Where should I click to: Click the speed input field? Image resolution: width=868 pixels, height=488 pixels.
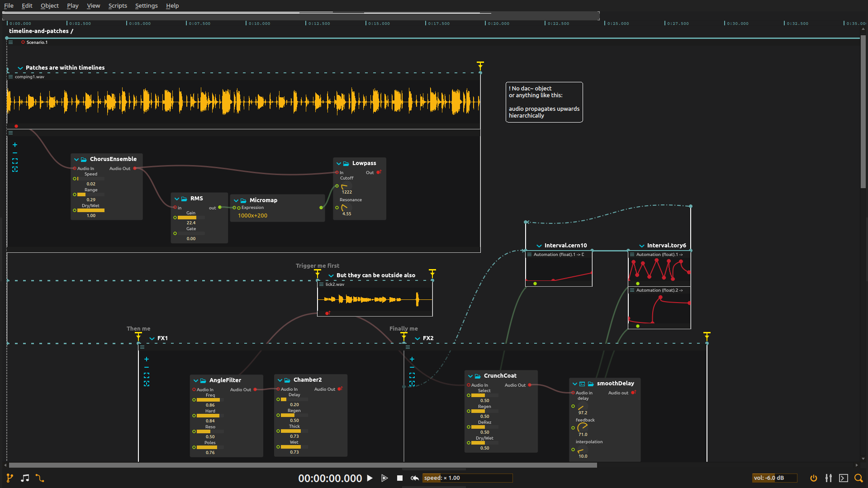[x=468, y=478]
